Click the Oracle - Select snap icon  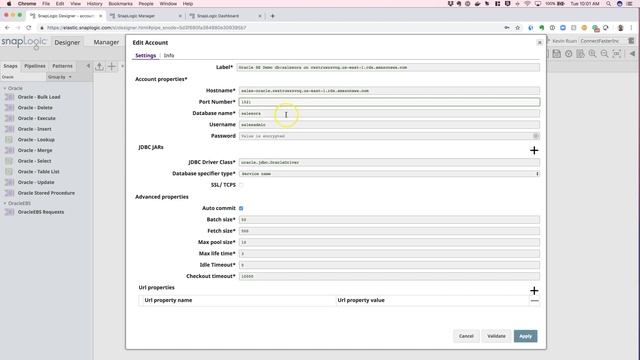(9, 161)
